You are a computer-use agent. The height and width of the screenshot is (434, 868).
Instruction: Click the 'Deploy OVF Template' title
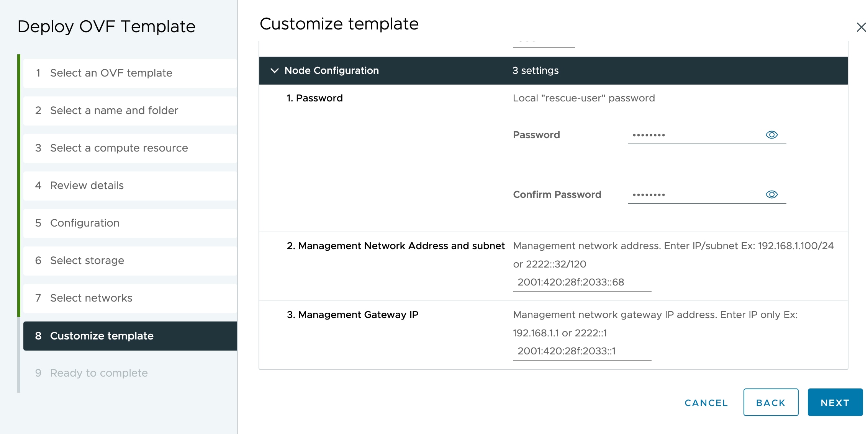tap(106, 27)
